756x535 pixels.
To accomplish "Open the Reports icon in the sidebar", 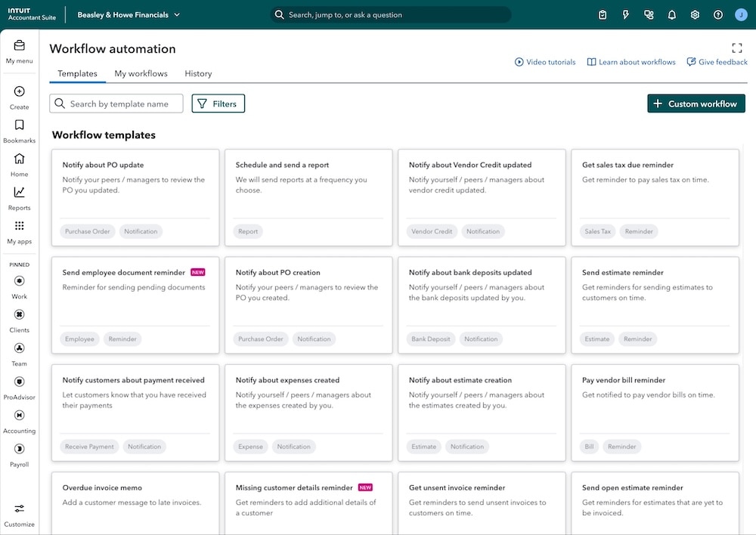I will pyautogui.click(x=19, y=192).
